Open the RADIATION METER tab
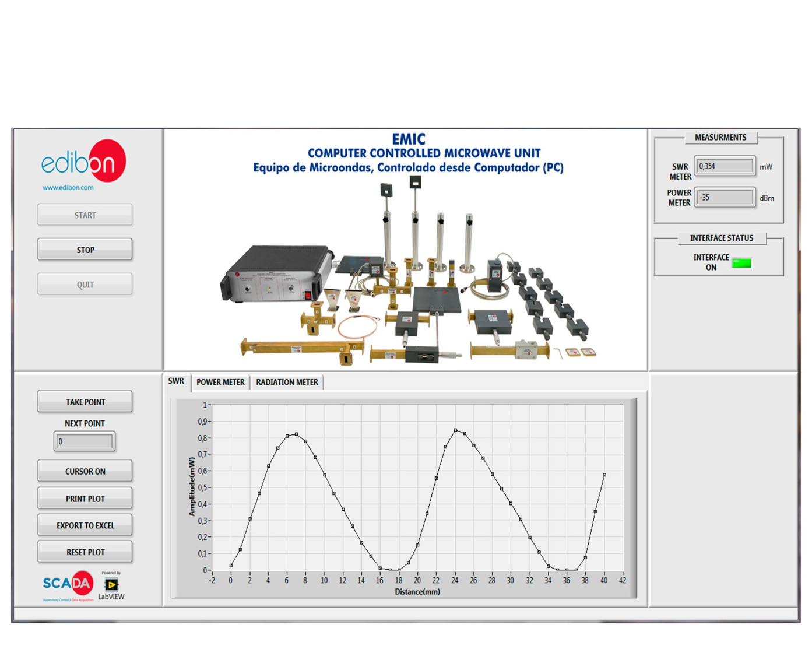This screenshot has width=812, height=656. point(287,382)
